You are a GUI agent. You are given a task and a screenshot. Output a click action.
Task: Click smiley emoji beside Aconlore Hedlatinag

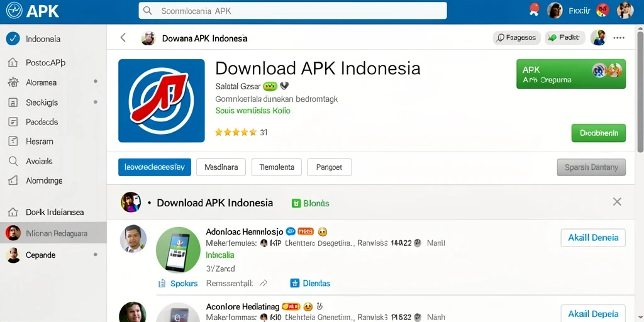(x=308, y=306)
